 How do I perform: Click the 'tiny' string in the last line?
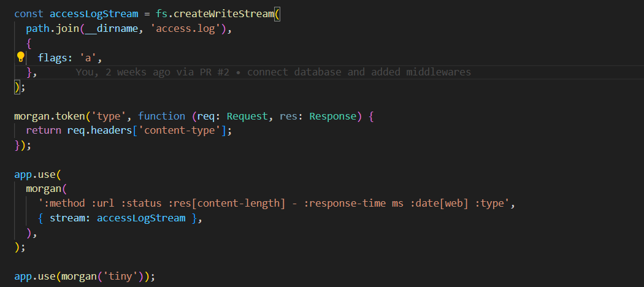[x=120, y=277]
